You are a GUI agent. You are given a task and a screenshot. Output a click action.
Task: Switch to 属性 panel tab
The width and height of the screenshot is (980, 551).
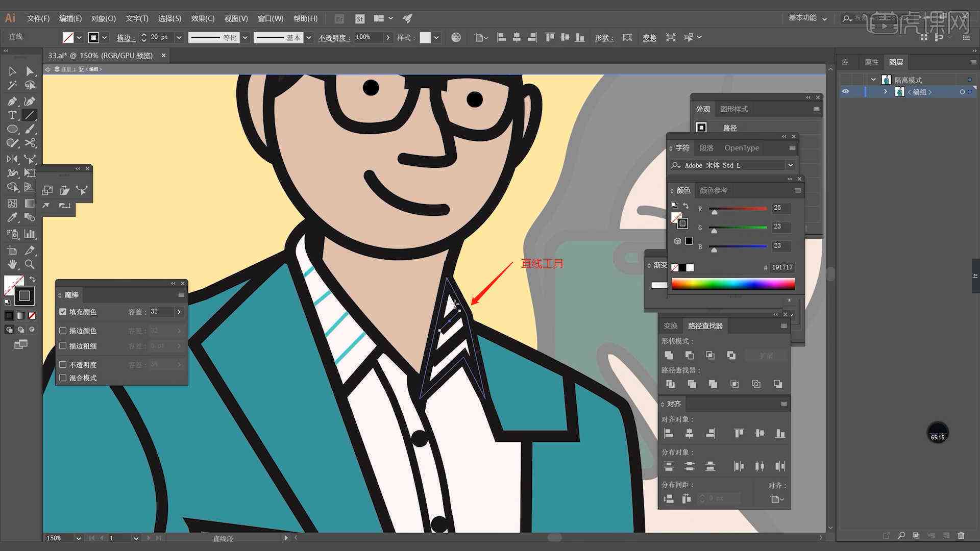pos(872,62)
